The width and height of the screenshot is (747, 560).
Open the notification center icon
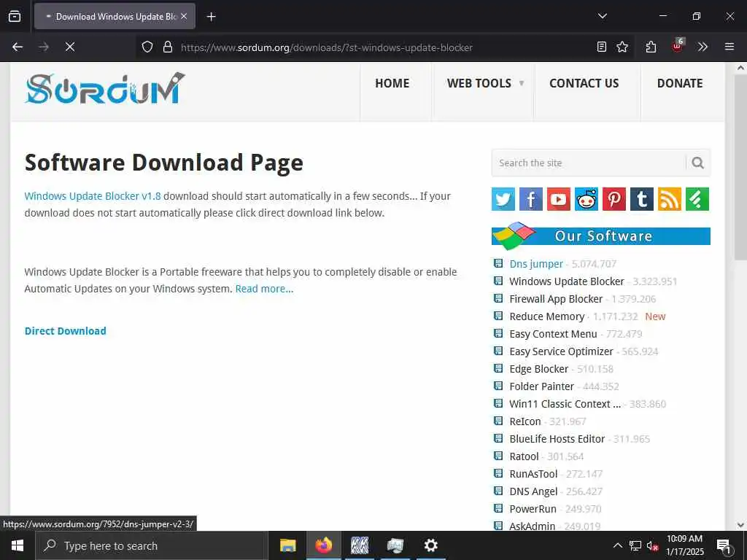pyautogui.click(x=724, y=545)
